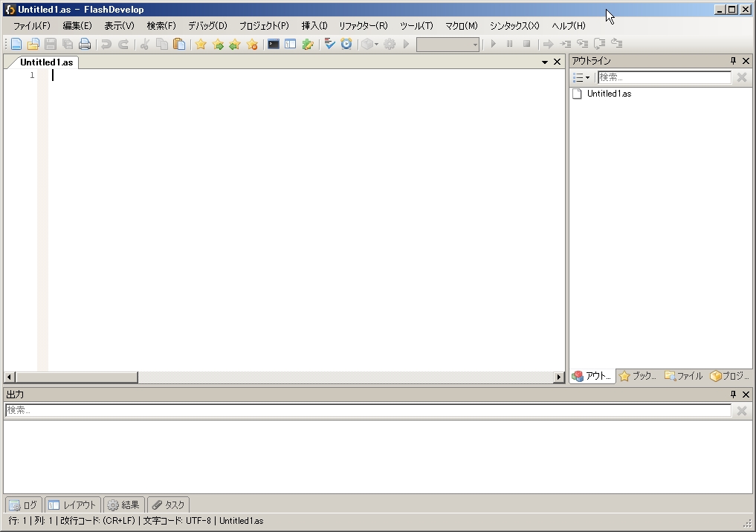Open the ヘルプ(H) menu
756x532 pixels.
click(x=569, y=26)
